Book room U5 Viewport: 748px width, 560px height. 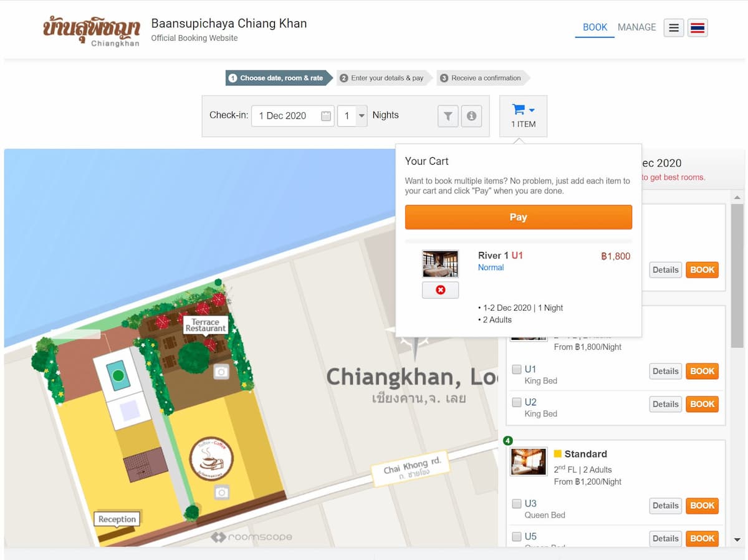702,538
